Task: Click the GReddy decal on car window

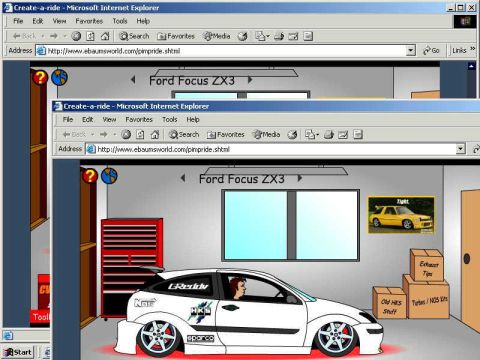Action: [188, 286]
